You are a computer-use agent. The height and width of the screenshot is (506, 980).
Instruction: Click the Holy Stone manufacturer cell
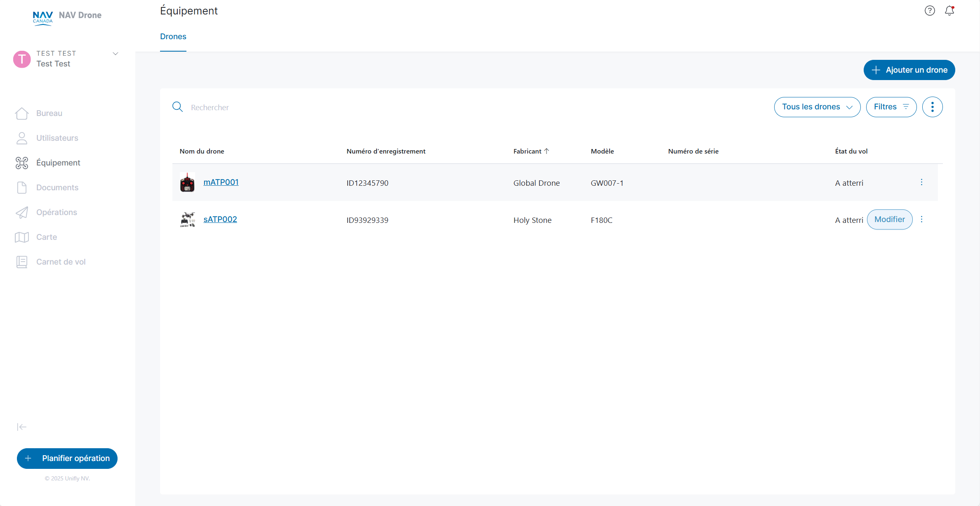click(532, 220)
